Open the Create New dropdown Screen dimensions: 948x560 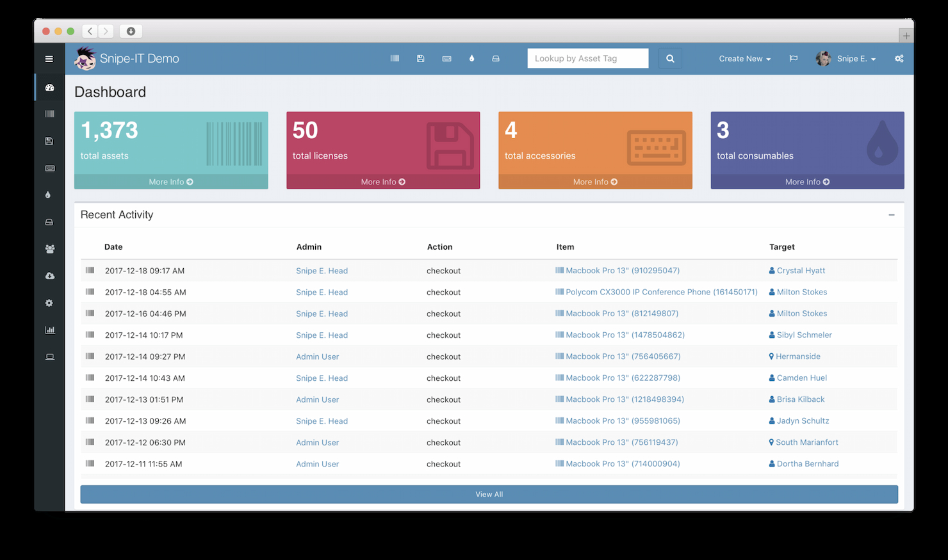744,58
